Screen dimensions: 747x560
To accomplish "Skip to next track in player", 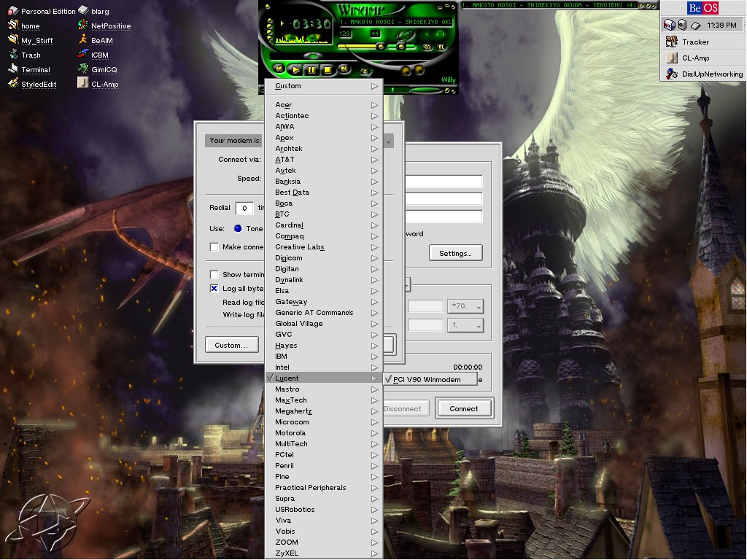I will point(344,69).
